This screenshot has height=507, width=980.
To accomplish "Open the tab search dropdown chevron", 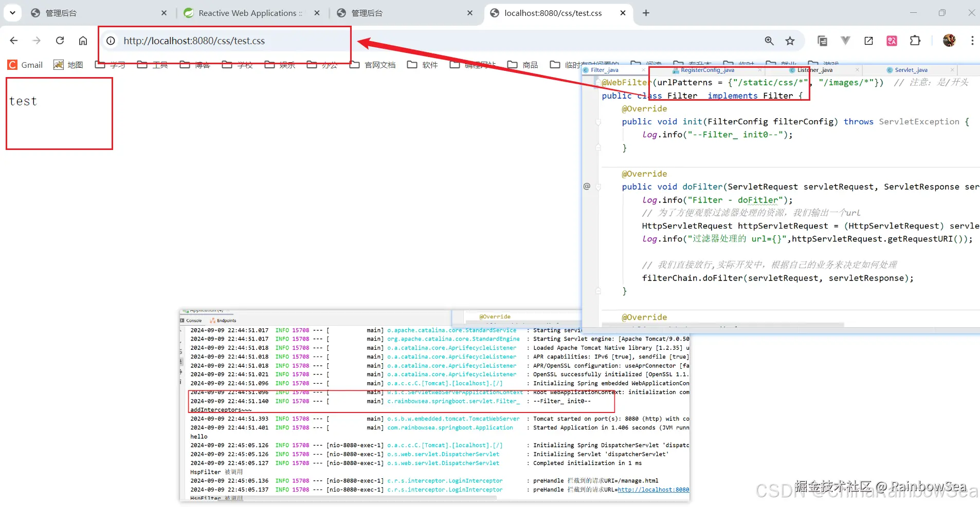I will (12, 13).
